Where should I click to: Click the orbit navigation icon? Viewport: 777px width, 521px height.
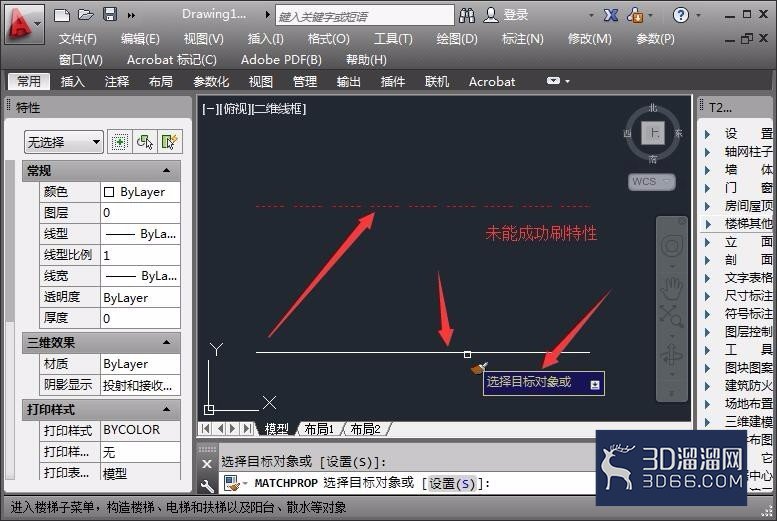click(x=672, y=354)
